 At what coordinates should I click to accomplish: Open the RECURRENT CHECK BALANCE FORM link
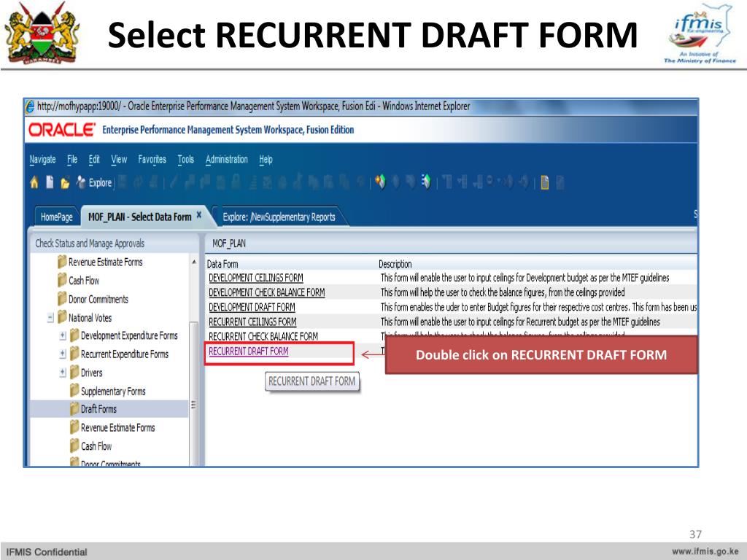pyautogui.click(x=263, y=337)
